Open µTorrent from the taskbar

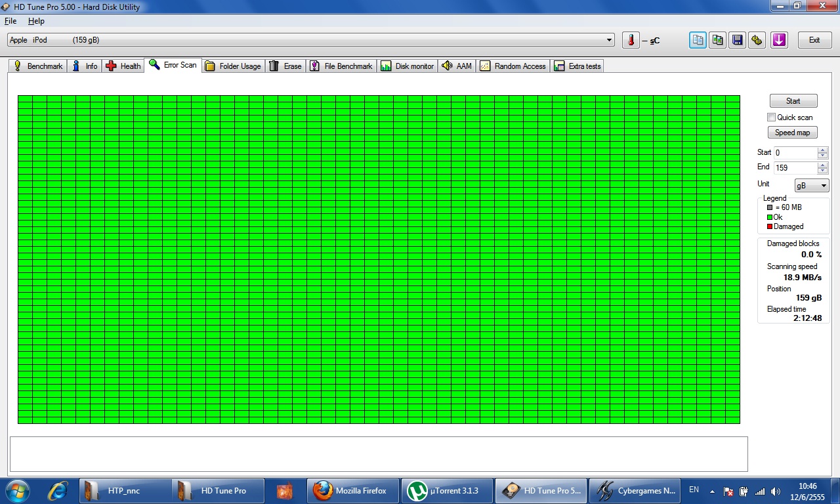445,491
